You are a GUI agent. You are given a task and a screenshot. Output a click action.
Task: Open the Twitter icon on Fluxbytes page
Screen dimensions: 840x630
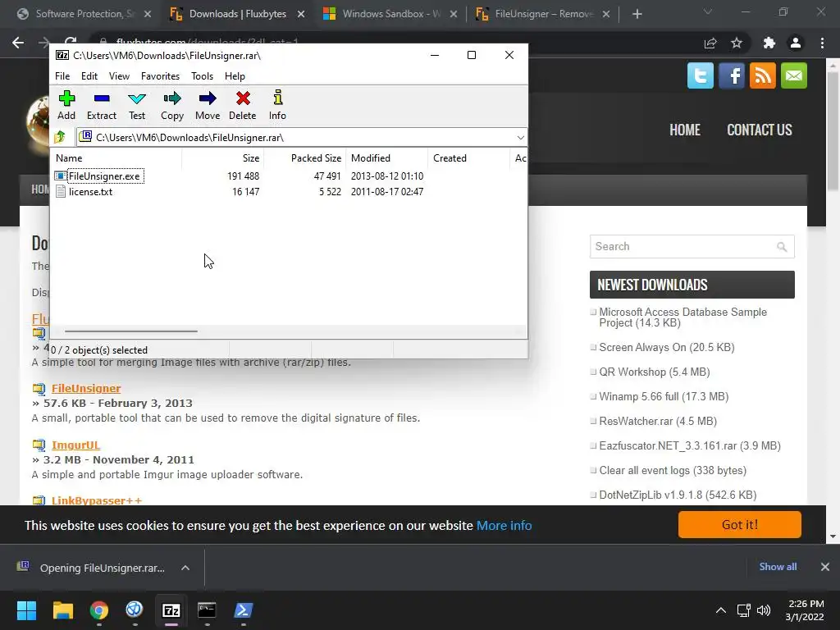701,75
